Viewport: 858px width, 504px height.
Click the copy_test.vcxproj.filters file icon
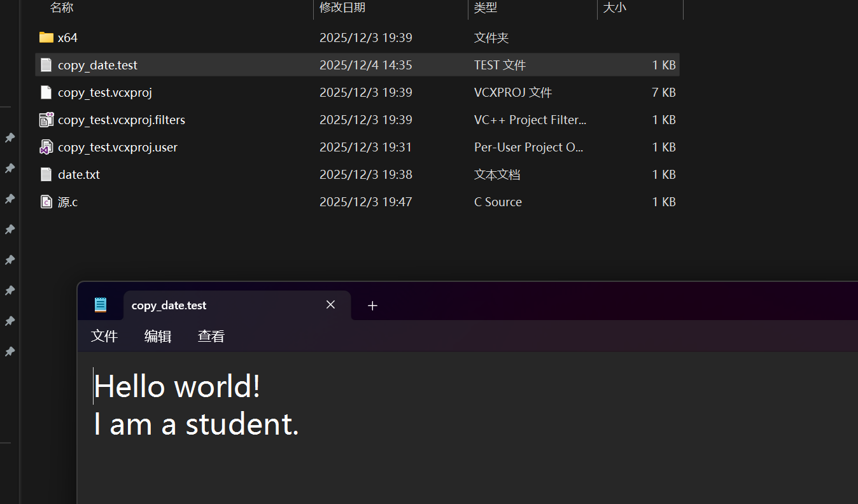(46, 120)
